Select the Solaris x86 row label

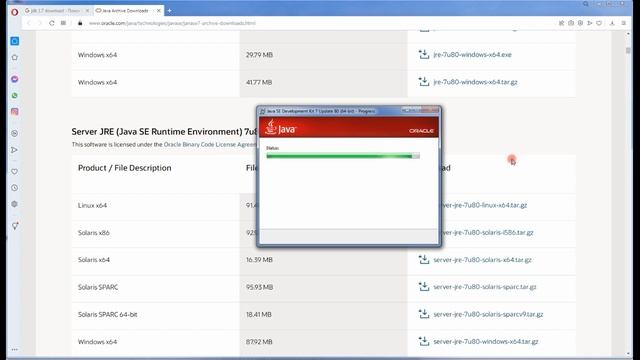click(x=94, y=233)
